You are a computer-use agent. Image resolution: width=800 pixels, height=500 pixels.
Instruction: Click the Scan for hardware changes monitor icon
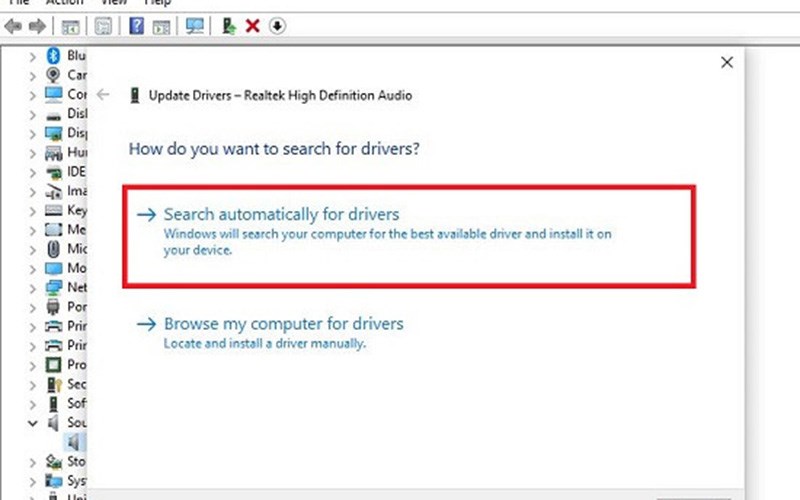194,26
